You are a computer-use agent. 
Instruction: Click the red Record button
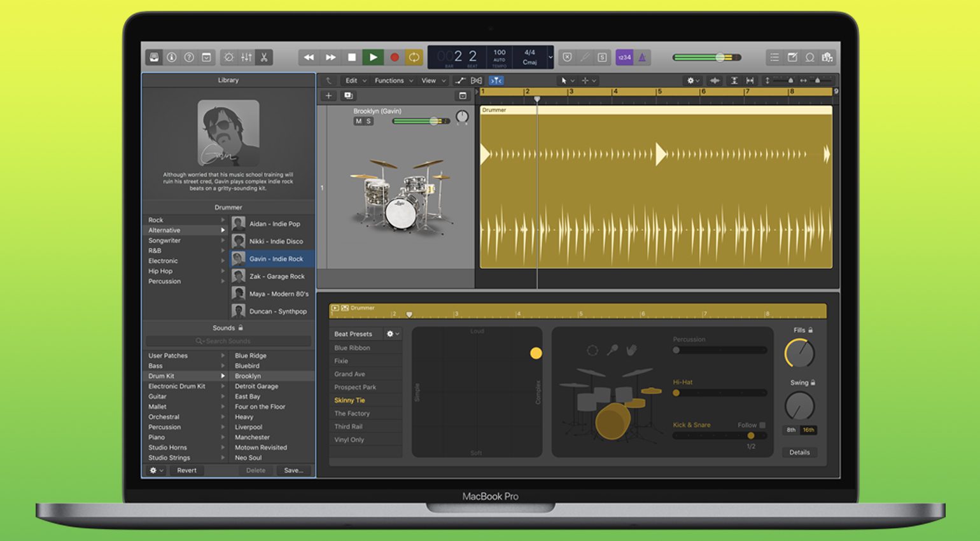pyautogui.click(x=395, y=57)
